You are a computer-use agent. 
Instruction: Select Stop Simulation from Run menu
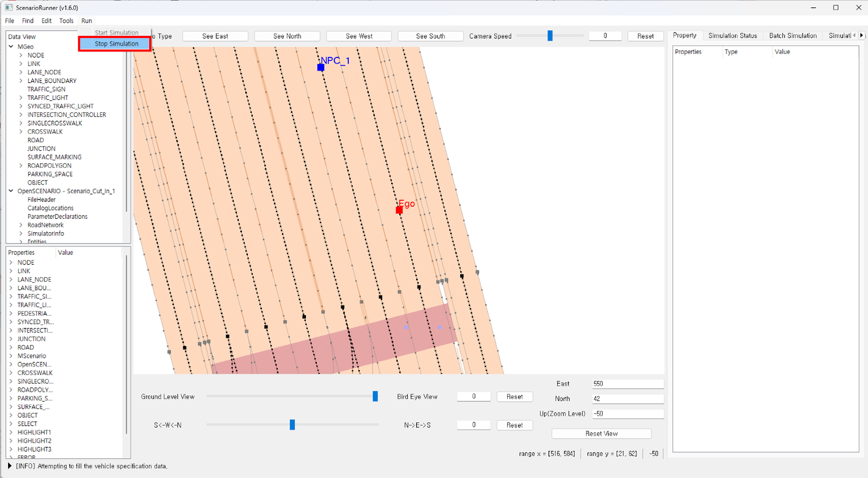coord(116,44)
